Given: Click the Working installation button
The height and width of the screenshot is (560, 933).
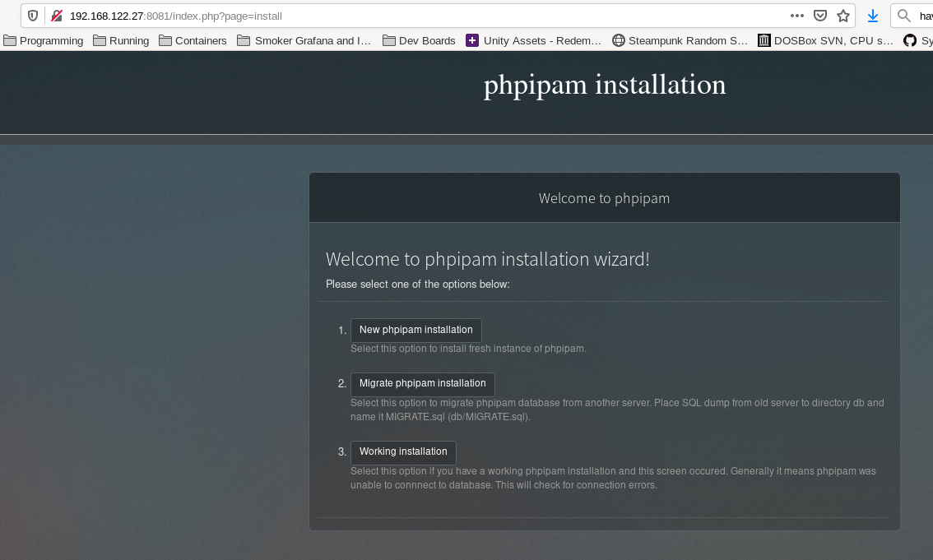Looking at the screenshot, I should [403, 452].
